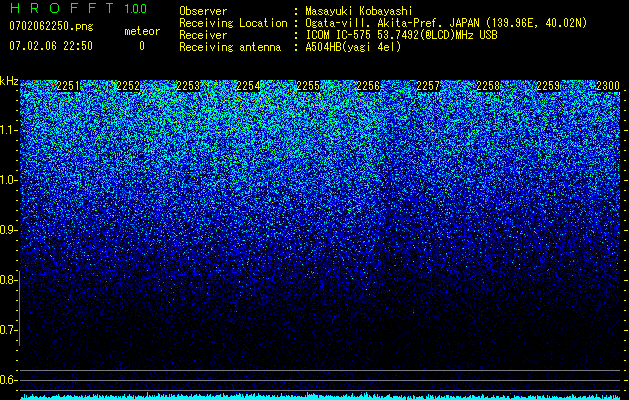Click the kHz axis unit label

point(9,81)
